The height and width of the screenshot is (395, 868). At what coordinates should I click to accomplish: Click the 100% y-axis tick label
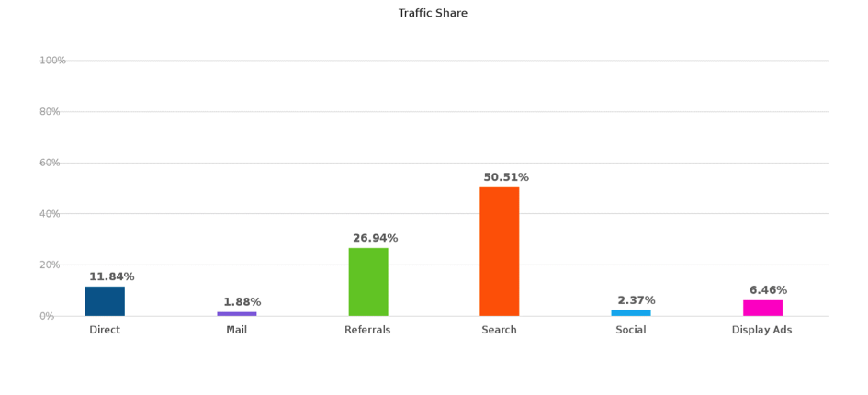(x=52, y=61)
